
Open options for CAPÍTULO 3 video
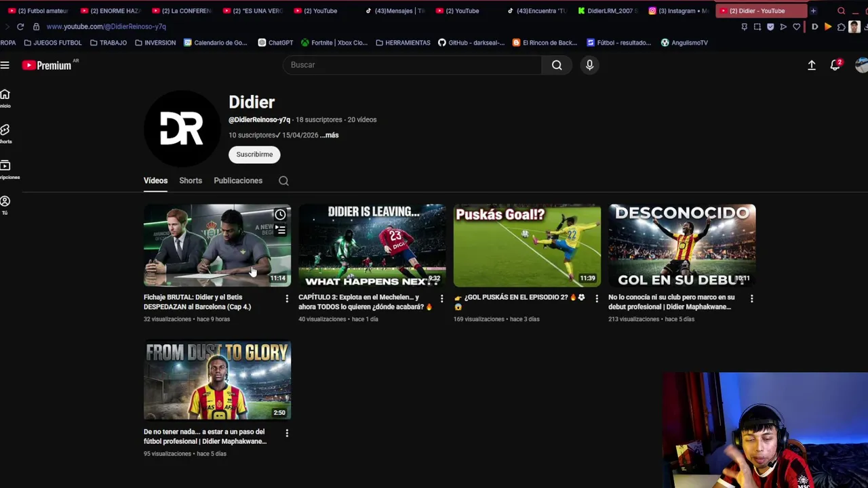[x=441, y=298]
